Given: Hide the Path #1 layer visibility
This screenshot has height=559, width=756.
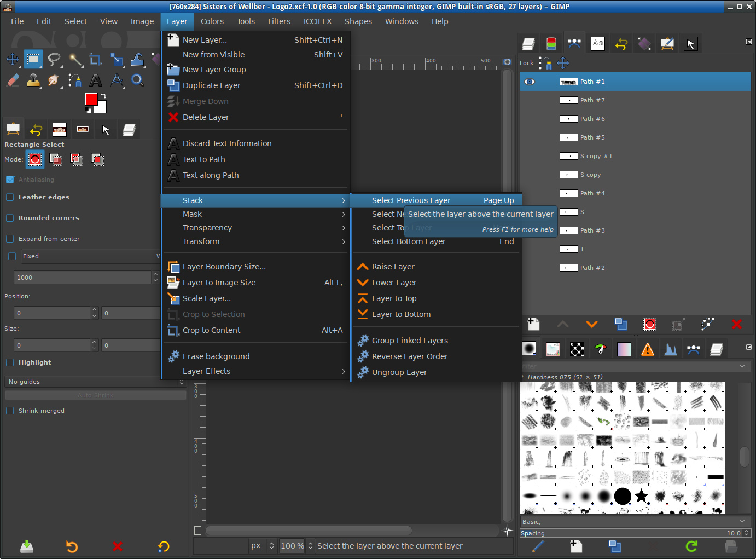Looking at the screenshot, I should [530, 82].
